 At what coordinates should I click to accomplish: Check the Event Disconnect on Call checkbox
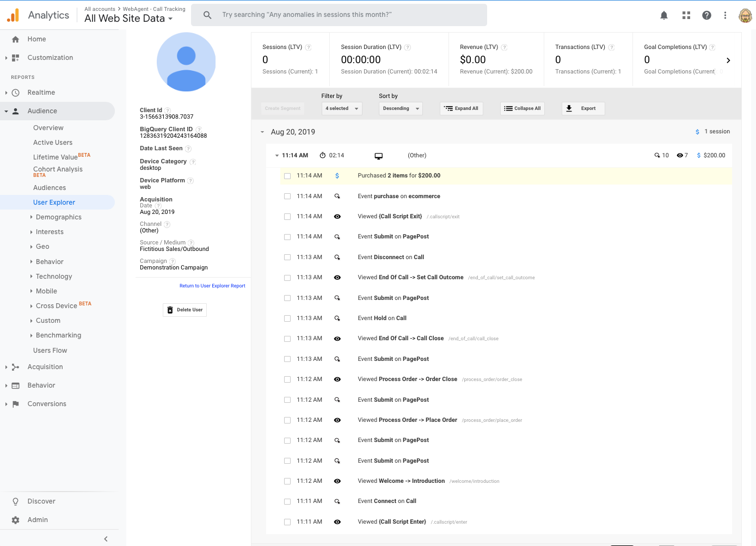(287, 257)
